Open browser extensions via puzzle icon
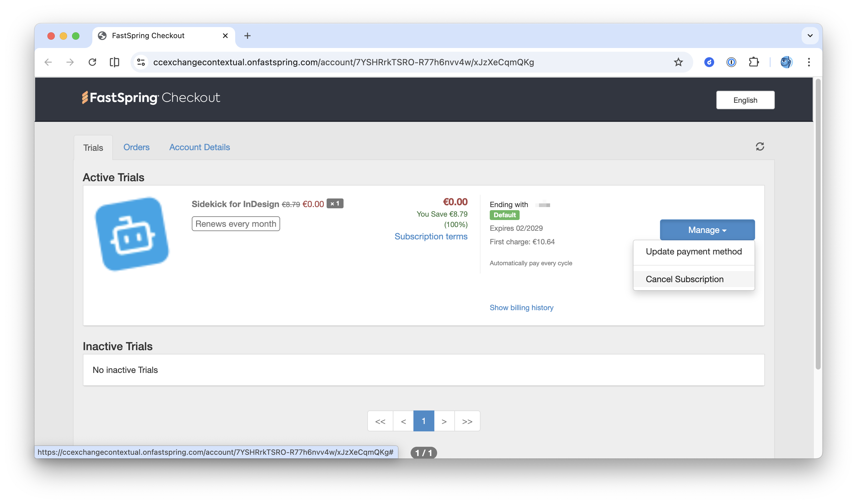This screenshot has width=857, height=504. pyautogui.click(x=754, y=62)
